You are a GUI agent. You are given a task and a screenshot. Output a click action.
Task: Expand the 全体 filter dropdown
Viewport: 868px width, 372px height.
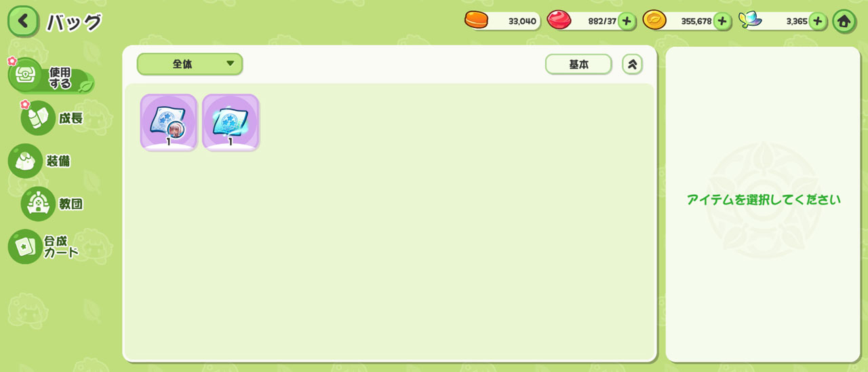pyautogui.click(x=190, y=64)
